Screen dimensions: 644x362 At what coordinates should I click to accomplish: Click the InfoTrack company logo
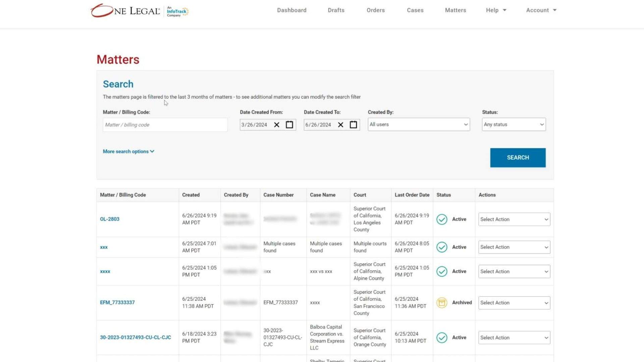(x=178, y=11)
